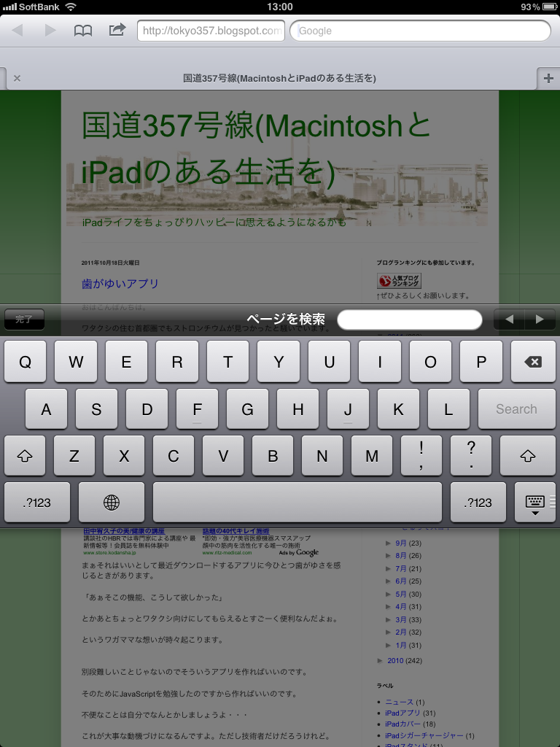Tap the Safari forward arrow
This screenshot has height=747, width=560.
(50, 31)
